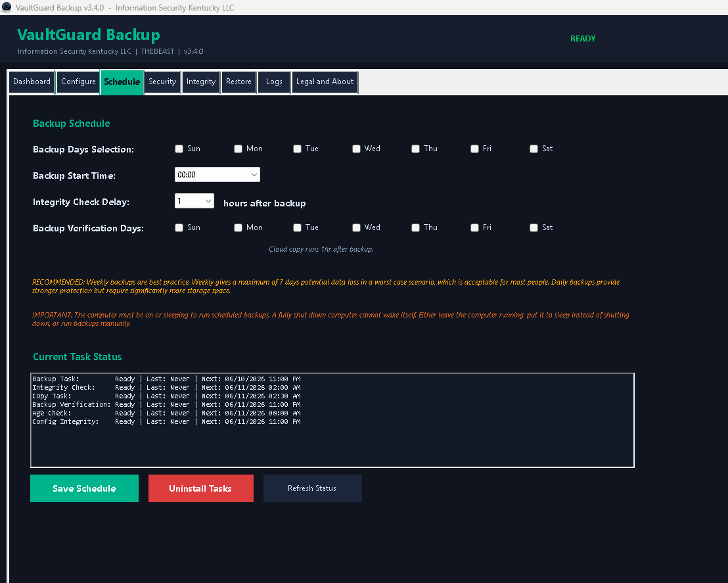The image size is (728, 583).
Task: Select the Copy Task status row
Action: 166,396
